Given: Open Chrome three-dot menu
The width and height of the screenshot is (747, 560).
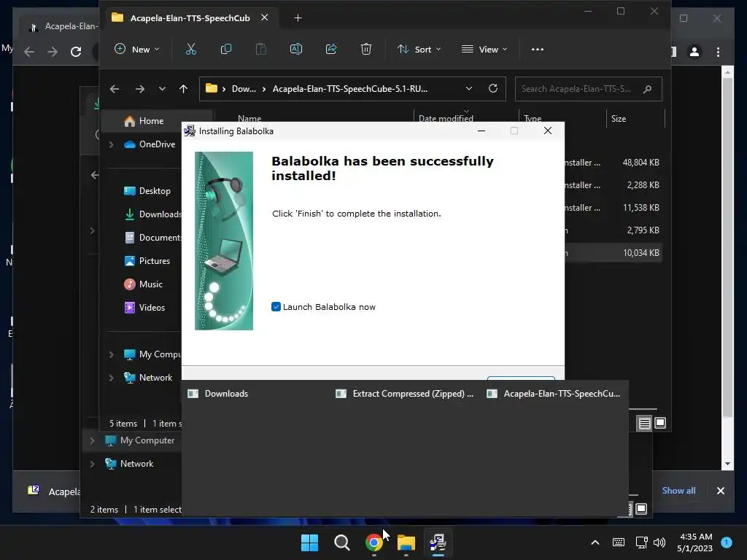Looking at the screenshot, I should [x=718, y=52].
